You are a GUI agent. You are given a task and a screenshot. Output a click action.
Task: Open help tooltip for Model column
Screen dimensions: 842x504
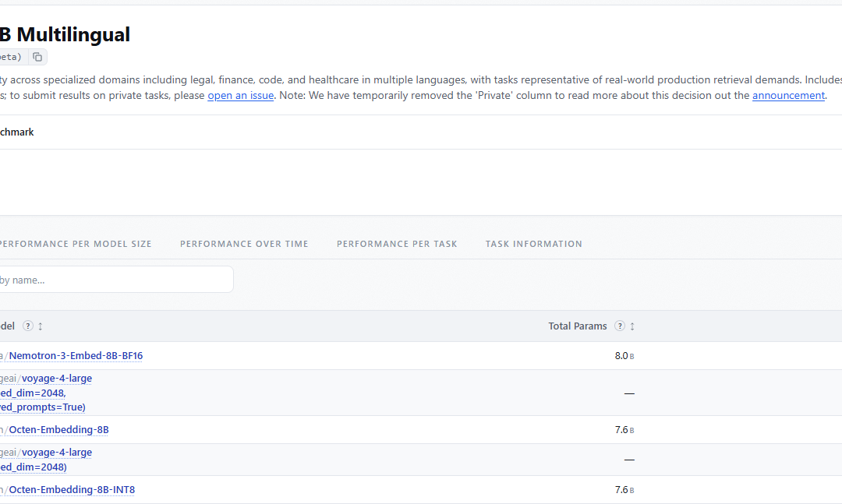(28, 326)
